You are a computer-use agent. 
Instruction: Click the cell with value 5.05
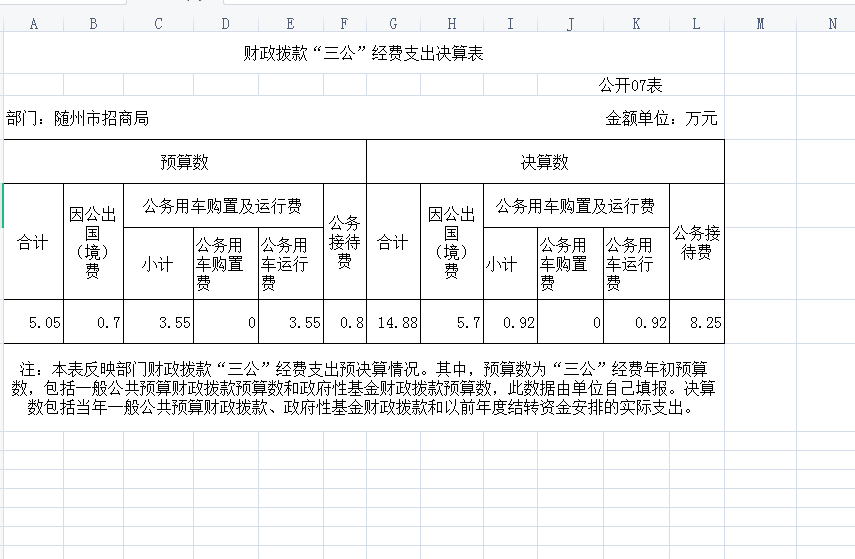34,323
